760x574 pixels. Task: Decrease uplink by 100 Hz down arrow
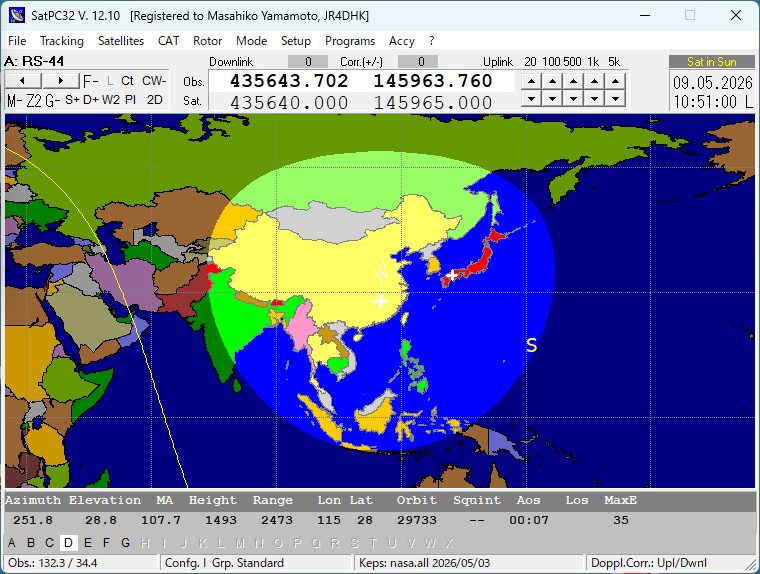click(x=552, y=99)
